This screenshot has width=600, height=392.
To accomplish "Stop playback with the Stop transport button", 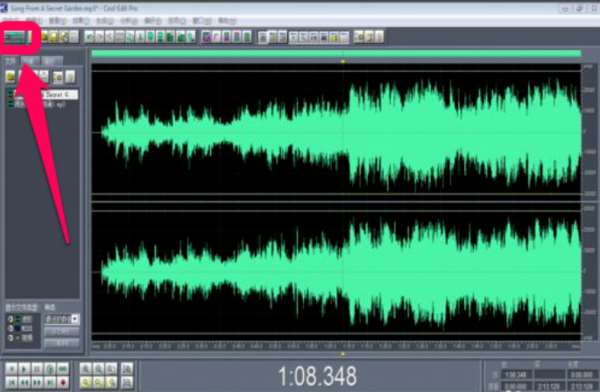I will click(11, 369).
